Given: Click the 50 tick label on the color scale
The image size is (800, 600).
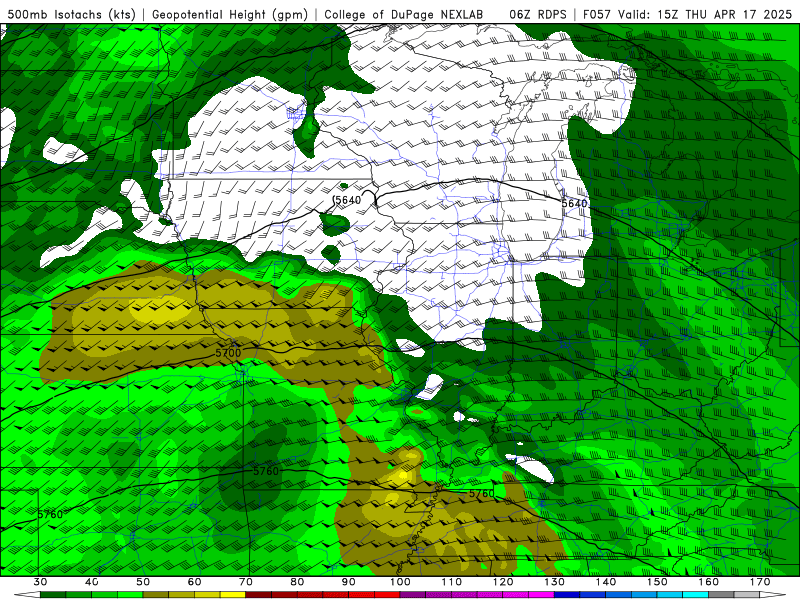Looking at the screenshot, I should [x=143, y=582].
